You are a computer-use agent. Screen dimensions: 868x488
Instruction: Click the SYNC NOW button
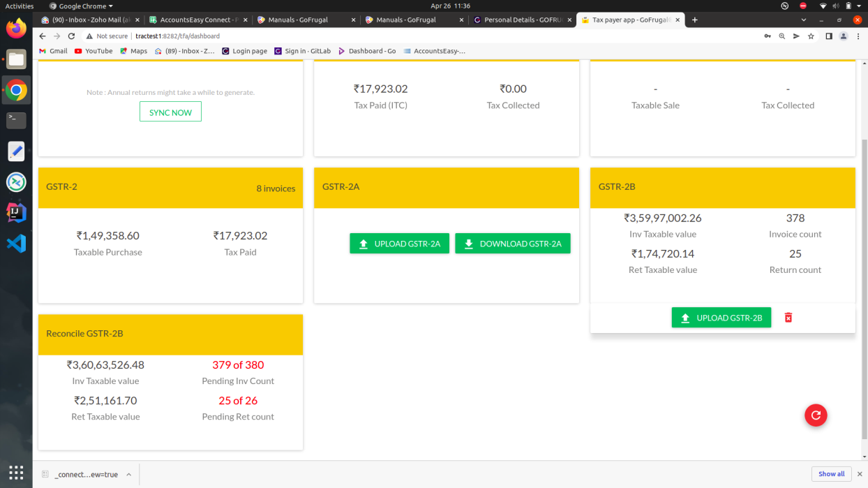tap(170, 112)
